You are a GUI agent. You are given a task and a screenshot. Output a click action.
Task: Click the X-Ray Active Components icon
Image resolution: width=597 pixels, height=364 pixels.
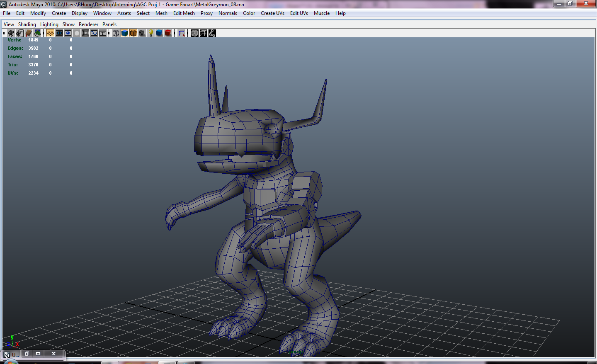pos(203,33)
